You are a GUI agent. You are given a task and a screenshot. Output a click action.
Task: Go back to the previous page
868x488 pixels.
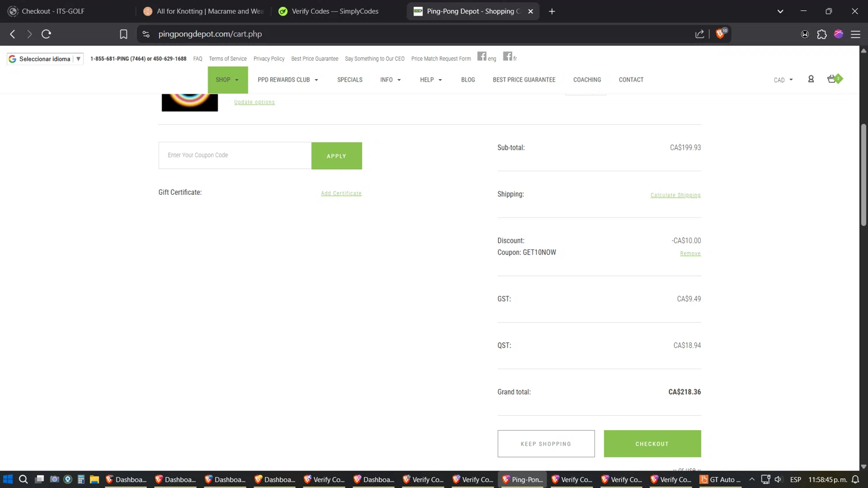tap(13, 34)
